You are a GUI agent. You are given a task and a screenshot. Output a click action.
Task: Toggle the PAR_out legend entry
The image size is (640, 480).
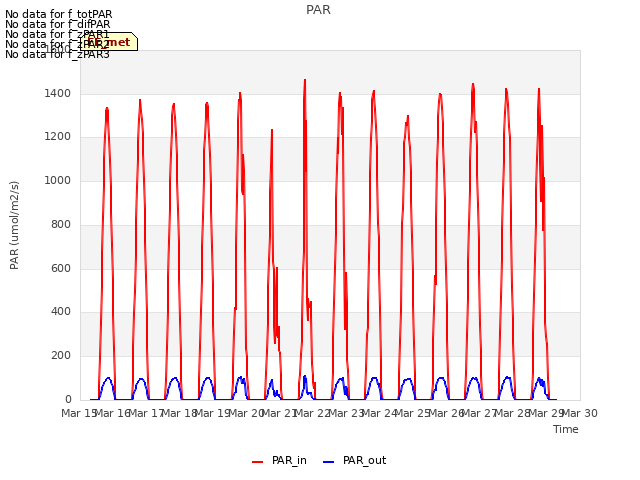(x=354, y=460)
